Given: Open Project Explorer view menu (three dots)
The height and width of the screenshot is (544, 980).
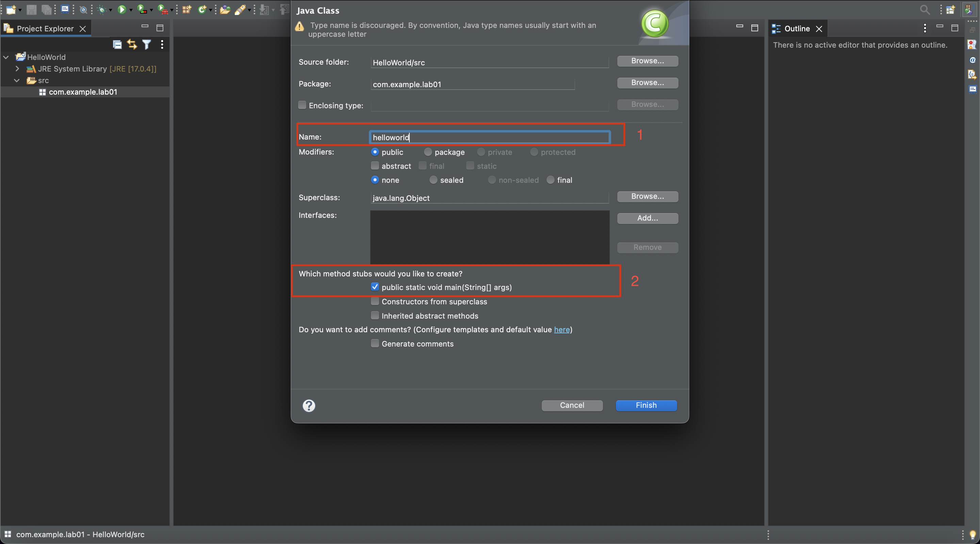Looking at the screenshot, I should (x=162, y=45).
